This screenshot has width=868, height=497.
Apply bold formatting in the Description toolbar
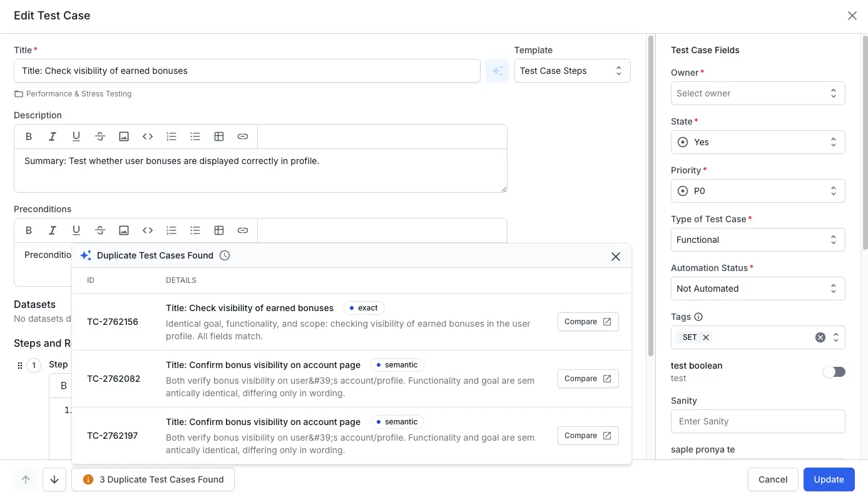click(x=28, y=136)
